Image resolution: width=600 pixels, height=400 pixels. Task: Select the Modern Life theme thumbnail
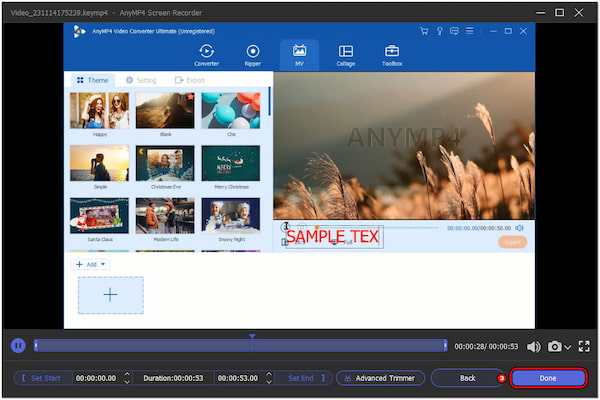[165, 216]
